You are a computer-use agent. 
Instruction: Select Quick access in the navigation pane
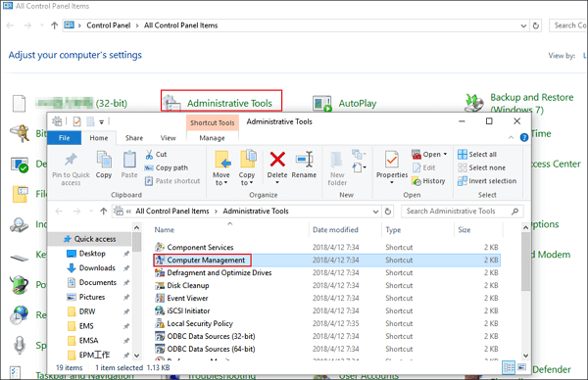coord(95,239)
